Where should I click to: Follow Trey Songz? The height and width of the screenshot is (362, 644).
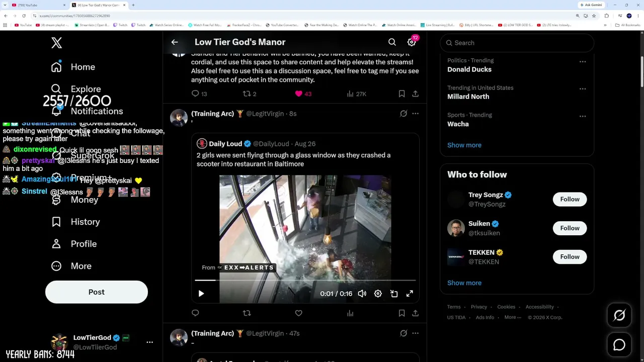pos(570,199)
